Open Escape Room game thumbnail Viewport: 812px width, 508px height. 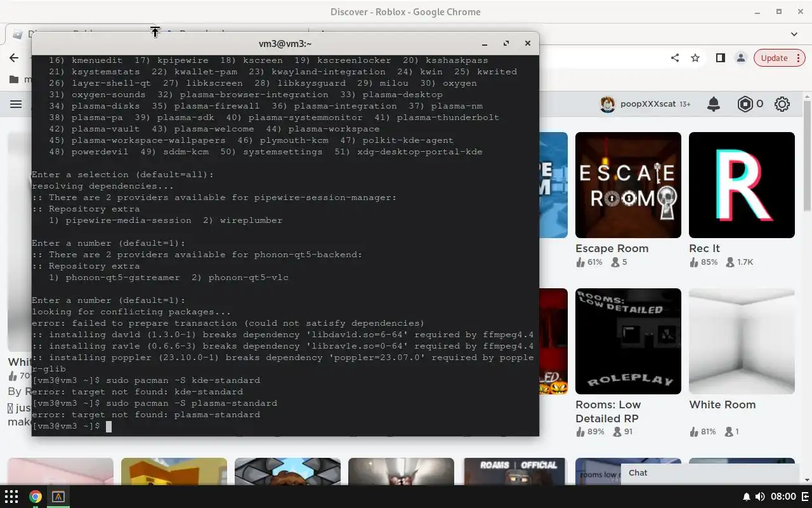click(x=628, y=185)
